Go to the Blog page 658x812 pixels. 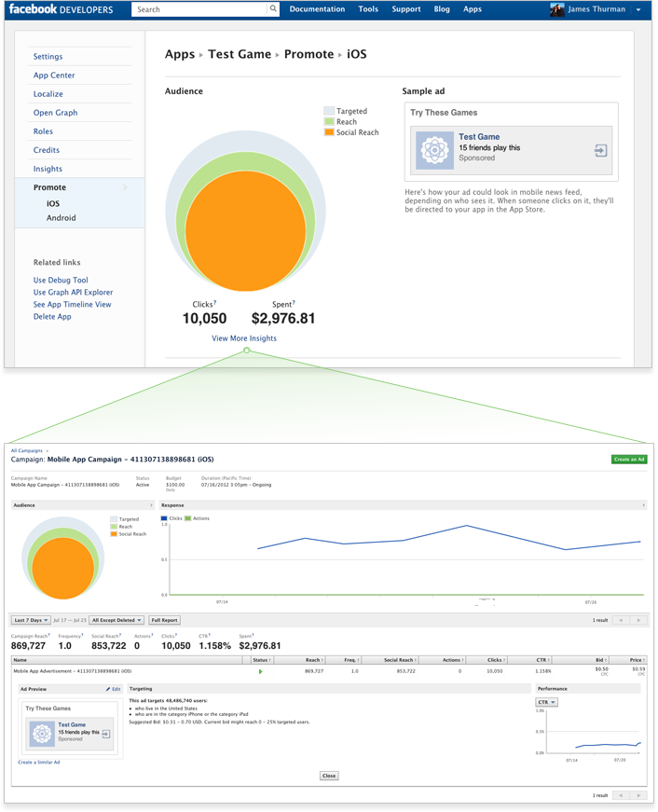(x=442, y=9)
